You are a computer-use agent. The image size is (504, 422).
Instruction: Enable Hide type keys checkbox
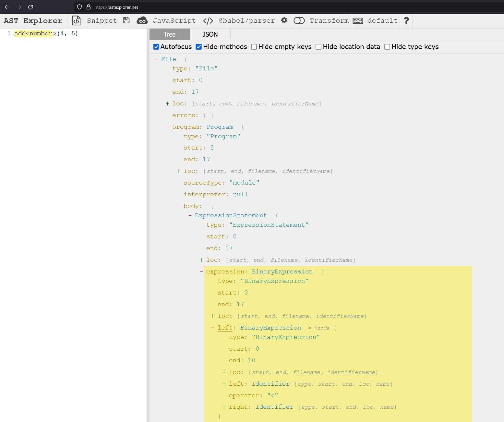click(387, 47)
